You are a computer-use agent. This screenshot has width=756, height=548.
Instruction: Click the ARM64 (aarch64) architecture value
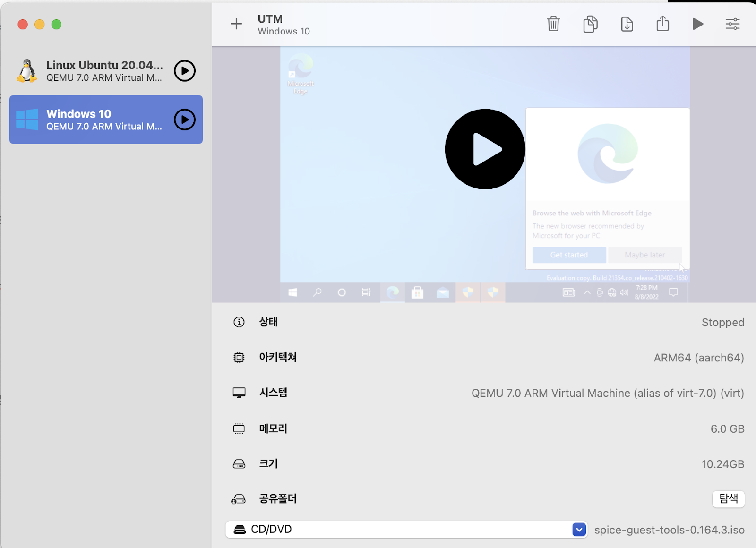699,358
